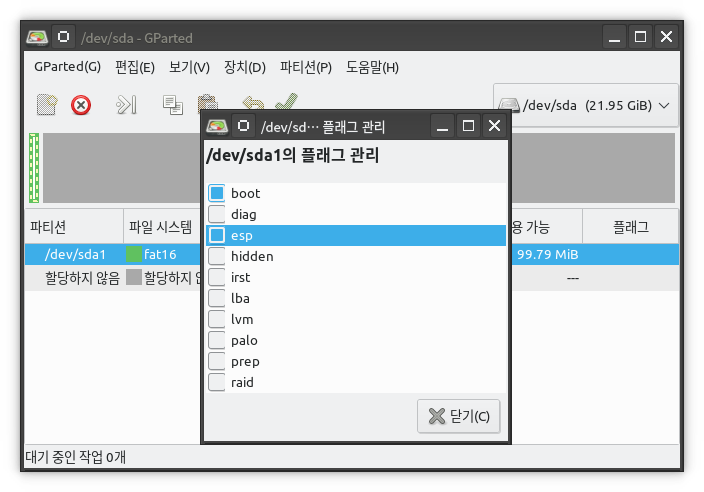
Task: Select the 할당하지 않음 unallocated row
Action: [112, 277]
